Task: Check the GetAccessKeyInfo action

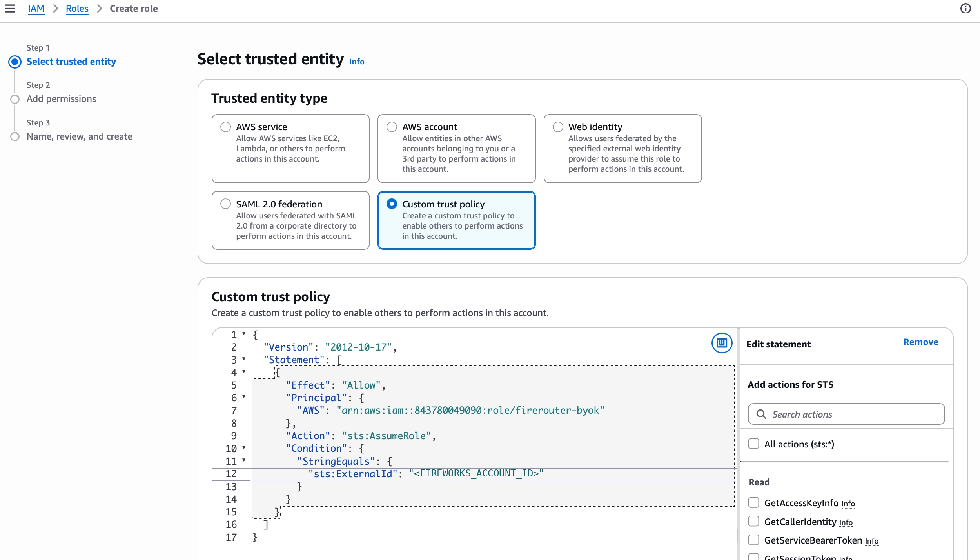Action: click(753, 503)
